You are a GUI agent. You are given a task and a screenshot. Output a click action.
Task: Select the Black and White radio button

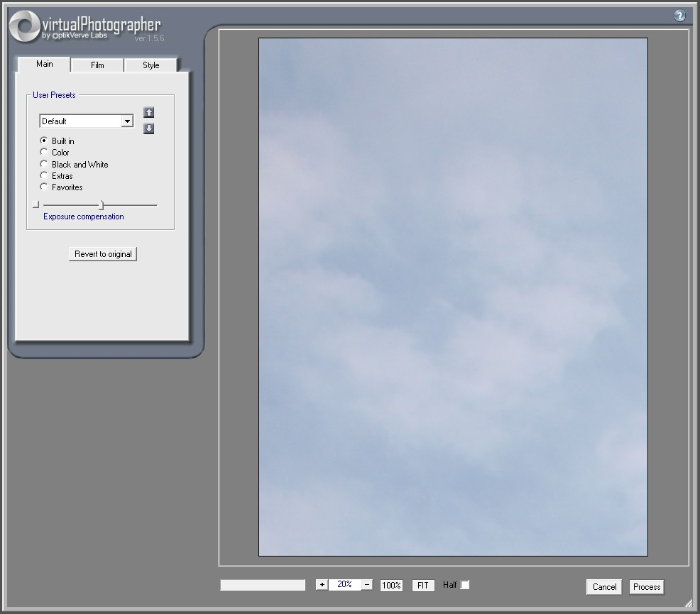coord(44,164)
